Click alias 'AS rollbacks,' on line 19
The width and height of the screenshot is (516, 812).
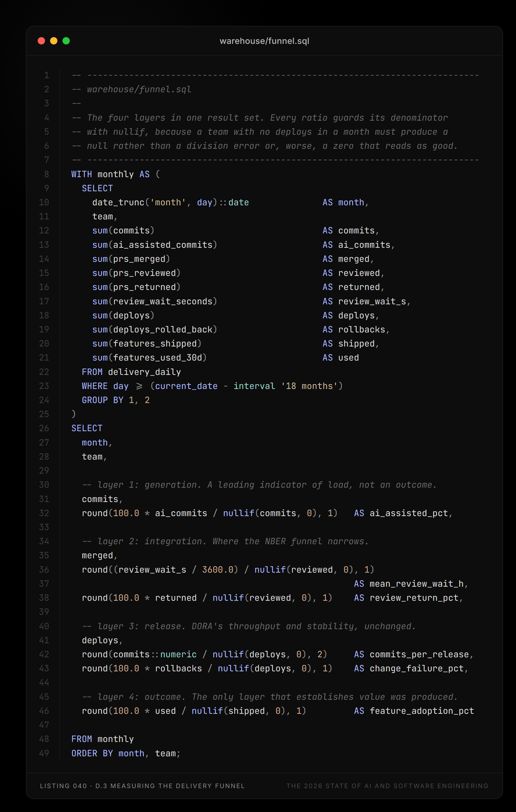356,330
